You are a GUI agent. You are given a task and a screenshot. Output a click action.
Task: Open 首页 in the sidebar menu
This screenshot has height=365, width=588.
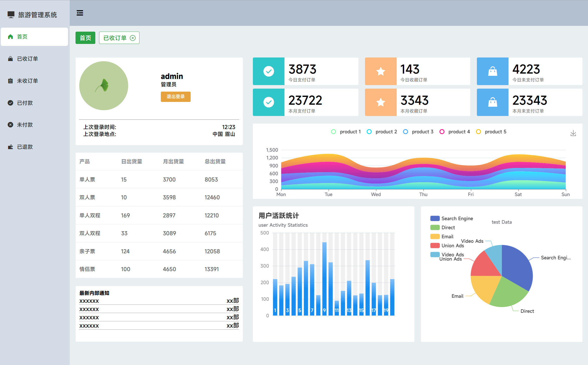click(34, 37)
